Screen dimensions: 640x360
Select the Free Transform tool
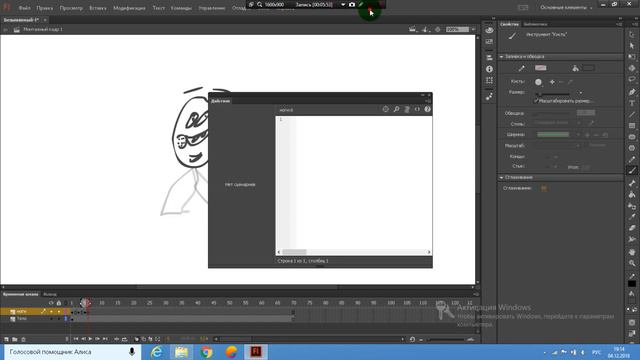tap(632, 57)
